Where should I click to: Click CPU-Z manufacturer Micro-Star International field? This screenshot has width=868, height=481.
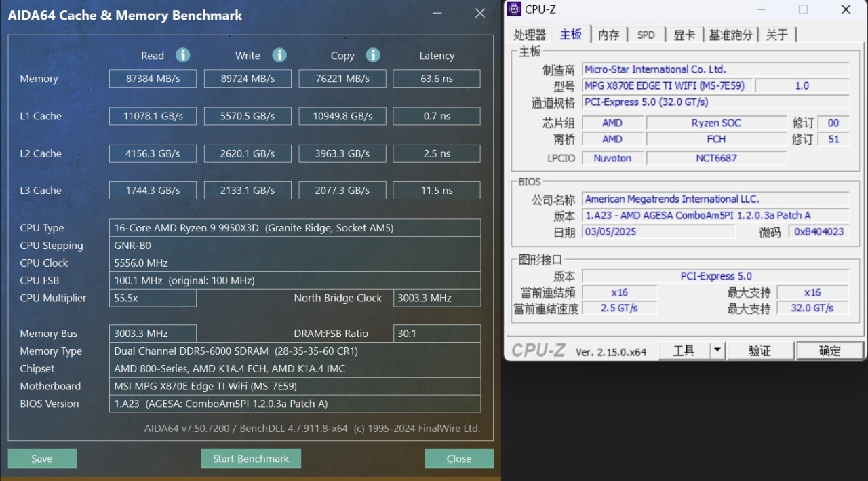(x=715, y=69)
